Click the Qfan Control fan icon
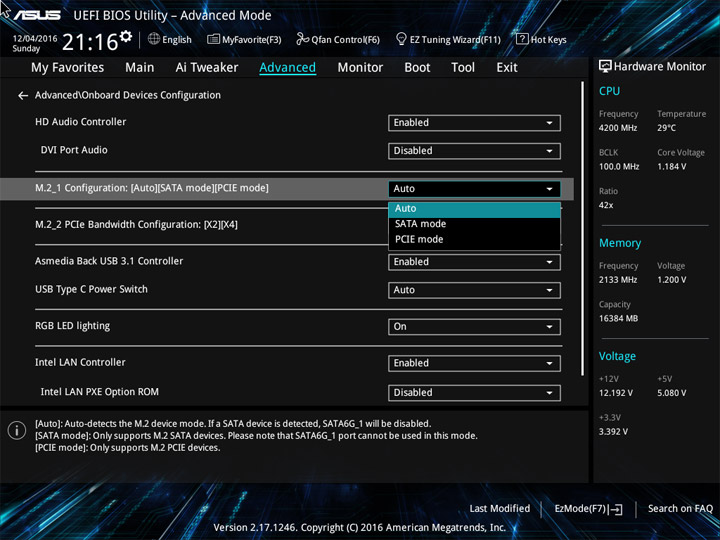The height and width of the screenshot is (540, 720). coord(302,39)
